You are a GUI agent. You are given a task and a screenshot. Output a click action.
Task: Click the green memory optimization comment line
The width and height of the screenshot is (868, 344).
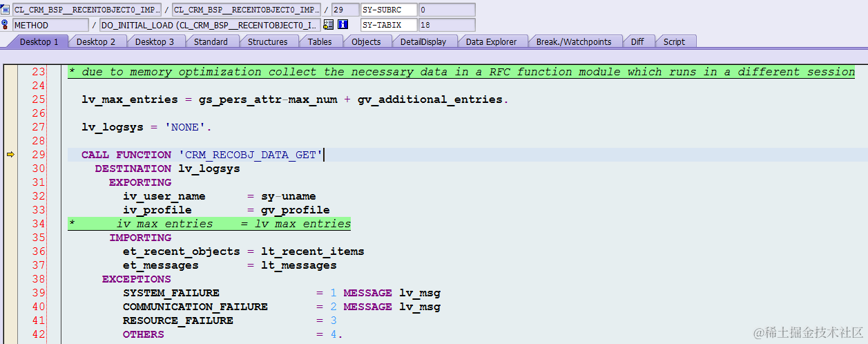click(x=461, y=72)
